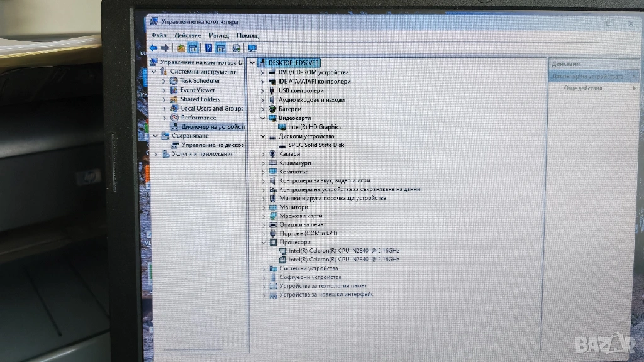The width and height of the screenshot is (644, 362).
Task: Click Устройства за технология памет icon
Action: click(x=274, y=286)
